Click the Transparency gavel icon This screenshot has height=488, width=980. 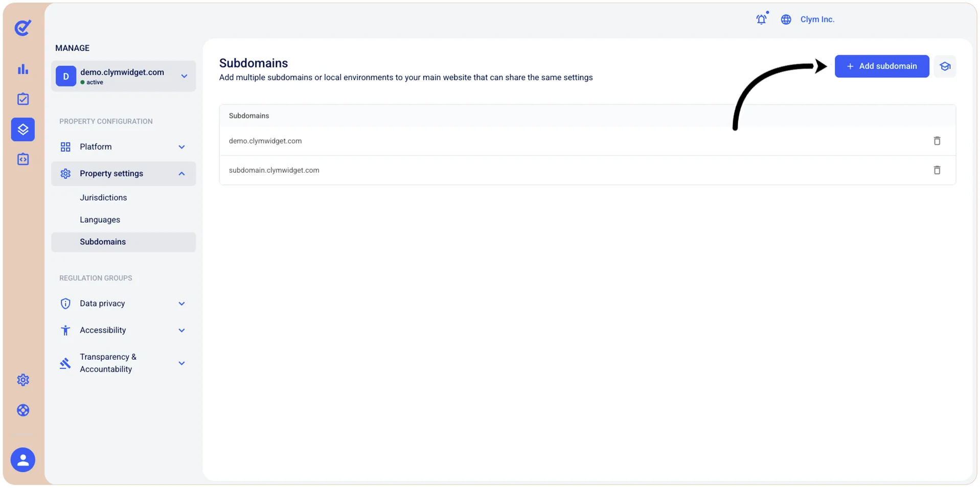pos(65,363)
